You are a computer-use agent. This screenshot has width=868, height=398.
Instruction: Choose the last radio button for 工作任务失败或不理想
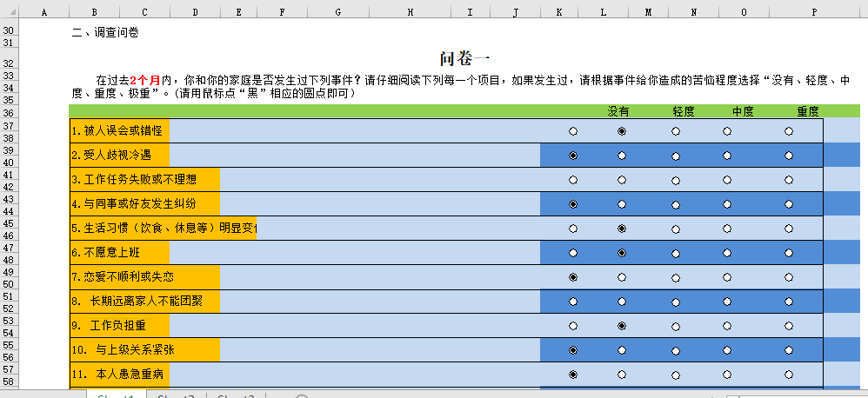(x=789, y=180)
